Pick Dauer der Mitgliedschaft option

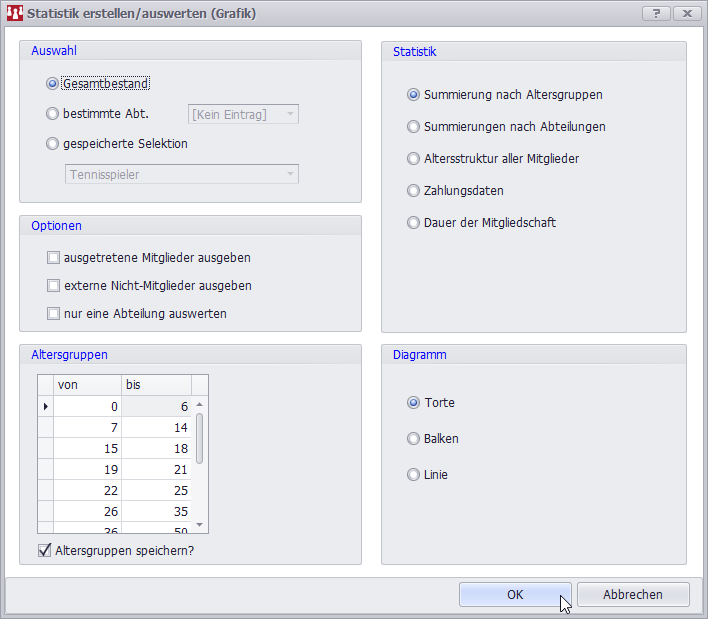[x=414, y=223]
